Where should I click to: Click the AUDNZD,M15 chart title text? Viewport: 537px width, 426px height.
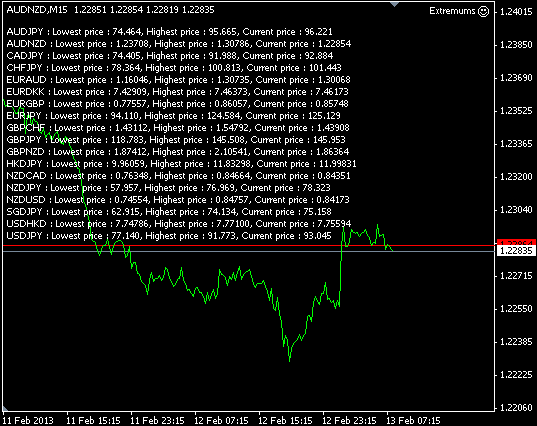37,10
